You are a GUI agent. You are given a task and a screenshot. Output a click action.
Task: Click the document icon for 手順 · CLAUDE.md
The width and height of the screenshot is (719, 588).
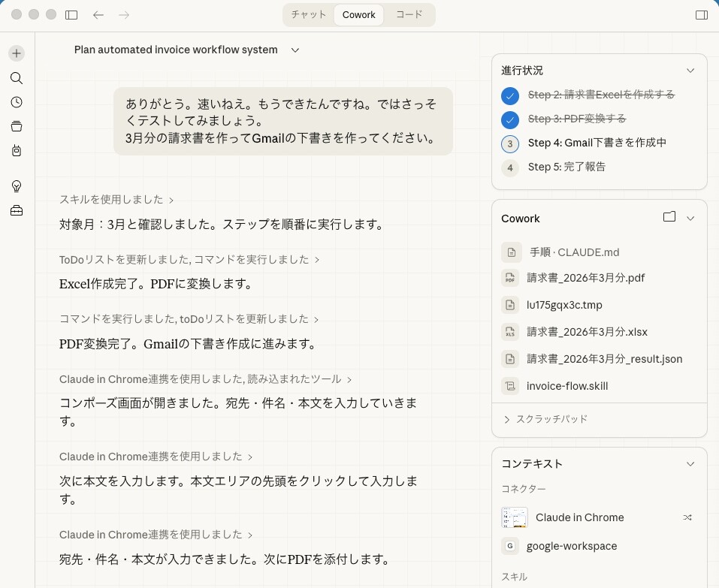pos(512,252)
